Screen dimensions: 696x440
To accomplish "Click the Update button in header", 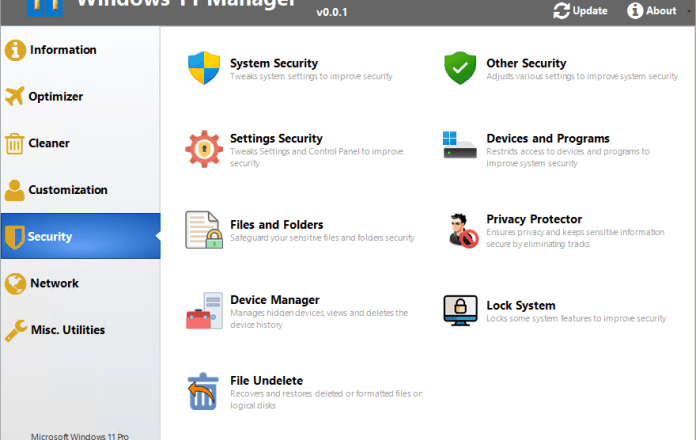I will [580, 11].
